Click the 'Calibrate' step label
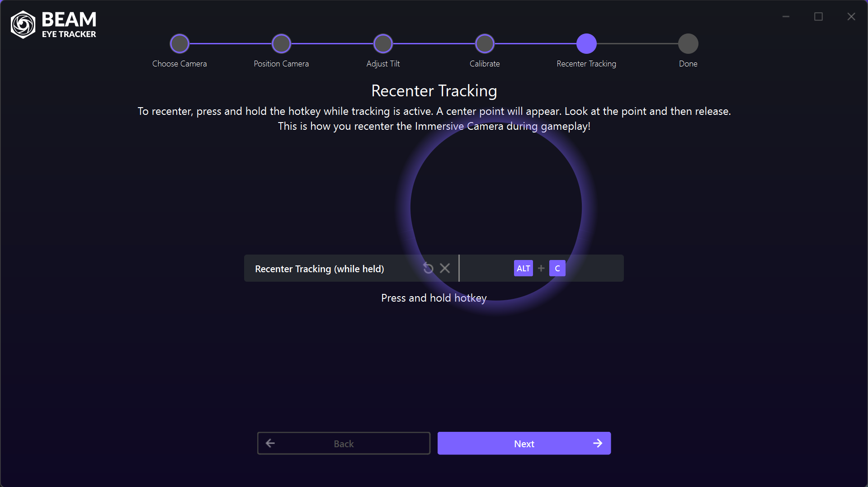The image size is (868, 487). (x=485, y=64)
